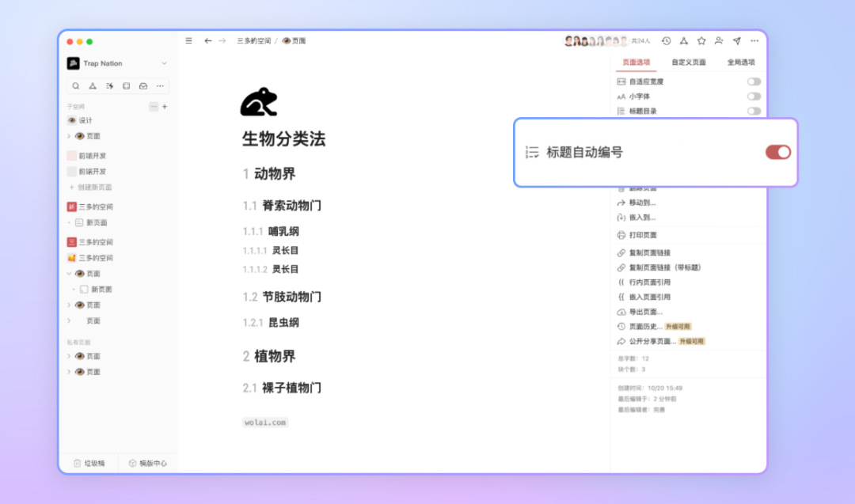Turn off the 标题自动编号 switch

click(778, 152)
